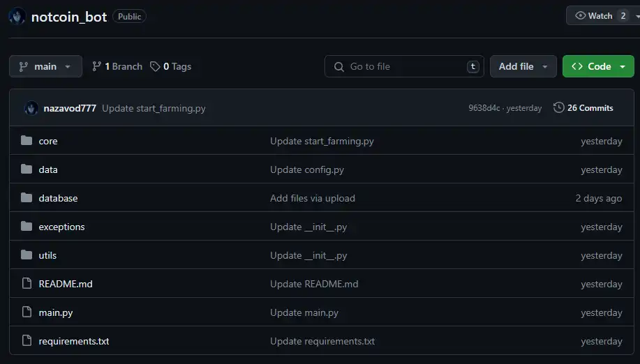640x364 pixels.
Task: Click nazavod777 avatar in the commit bar
Action: pyautogui.click(x=31, y=108)
